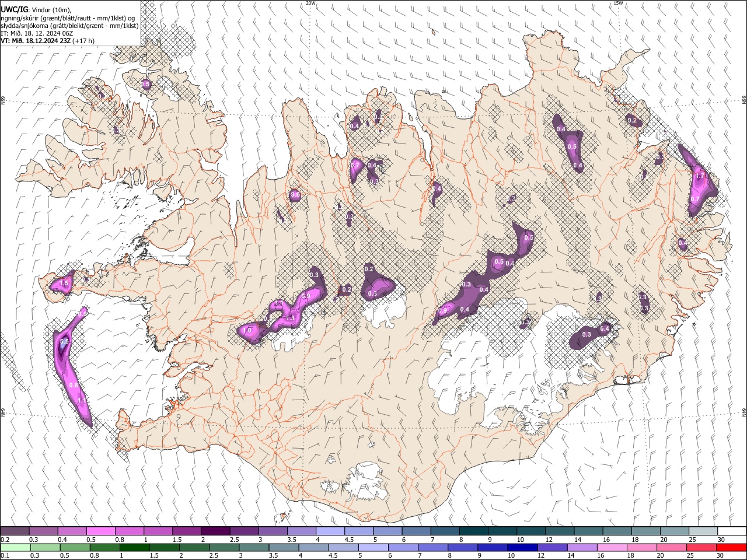Click the 'rigning/skúrir' legend description line

click(x=67, y=17)
